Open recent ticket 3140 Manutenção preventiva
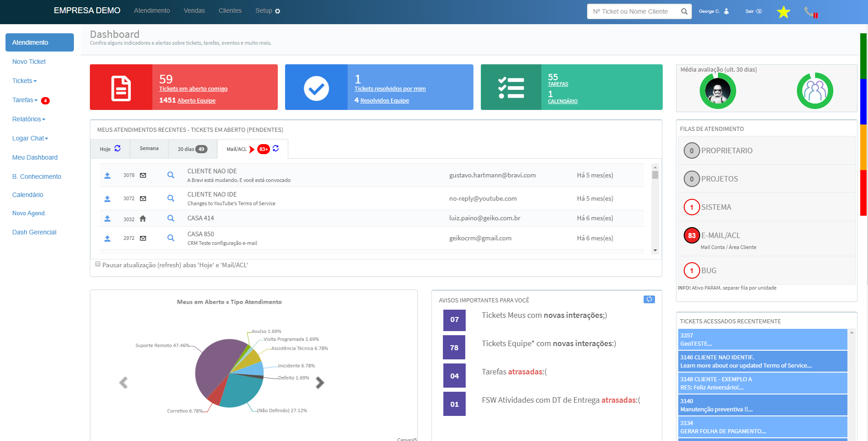The height and width of the screenshot is (441, 868). [762, 405]
